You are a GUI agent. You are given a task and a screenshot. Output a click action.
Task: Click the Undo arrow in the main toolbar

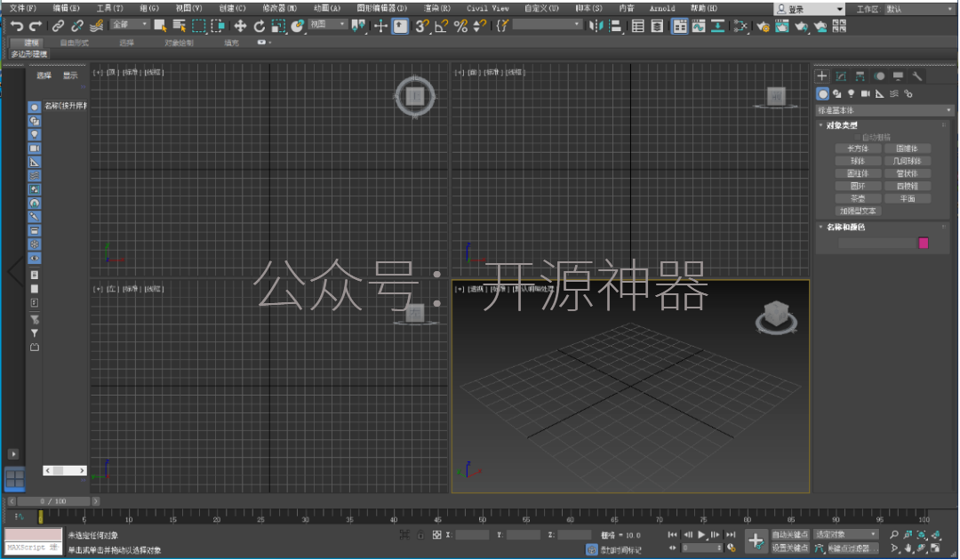click(17, 26)
